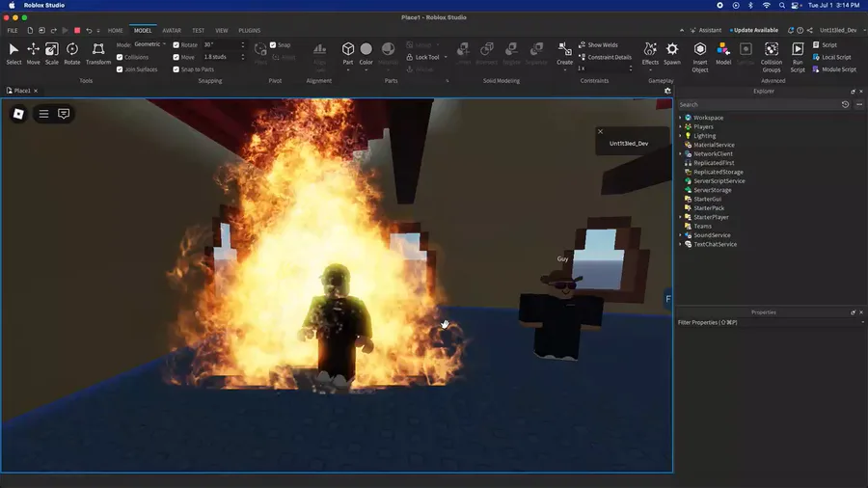Click the Untit3led_Dev account name
Image resolution: width=868 pixels, height=488 pixels.
(838, 31)
